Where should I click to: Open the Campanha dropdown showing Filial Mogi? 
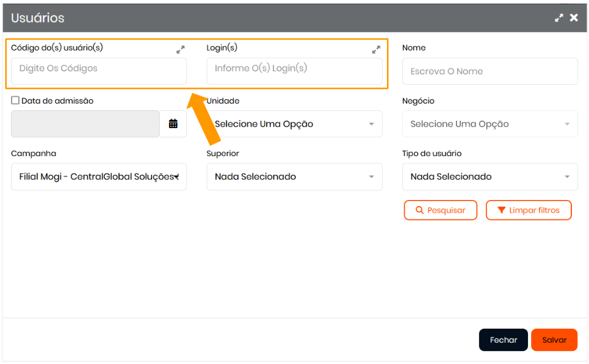click(x=99, y=177)
